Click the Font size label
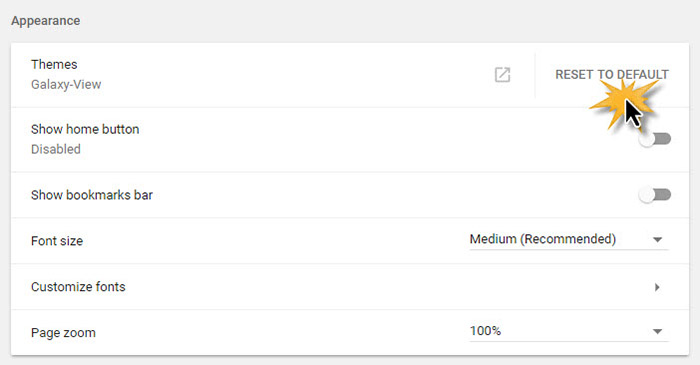 (x=57, y=241)
